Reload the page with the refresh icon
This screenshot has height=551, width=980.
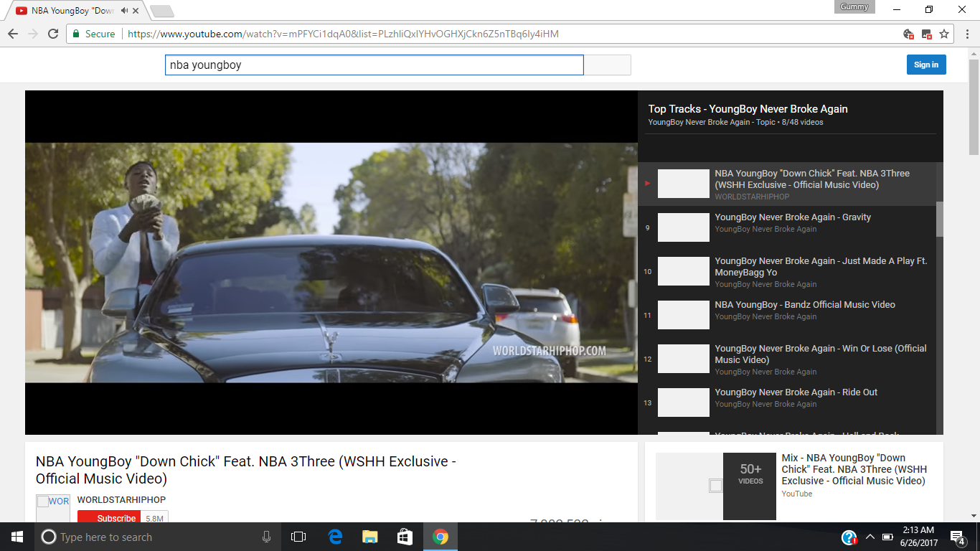click(x=53, y=34)
